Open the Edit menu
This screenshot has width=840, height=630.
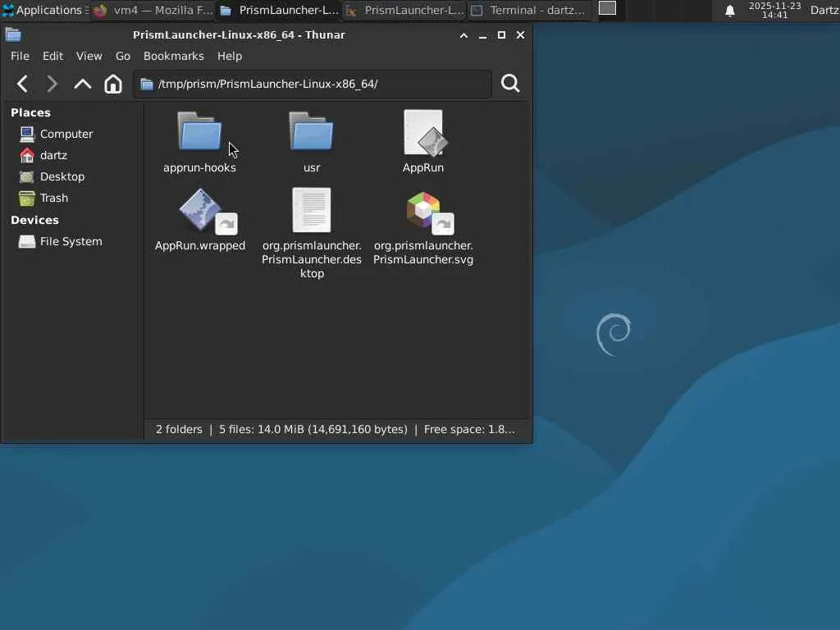coord(52,57)
